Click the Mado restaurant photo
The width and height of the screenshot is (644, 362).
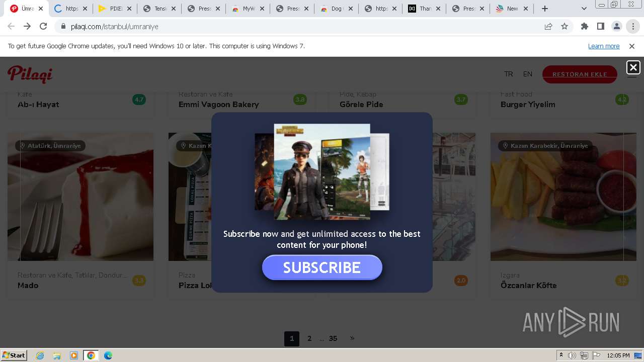click(x=80, y=197)
